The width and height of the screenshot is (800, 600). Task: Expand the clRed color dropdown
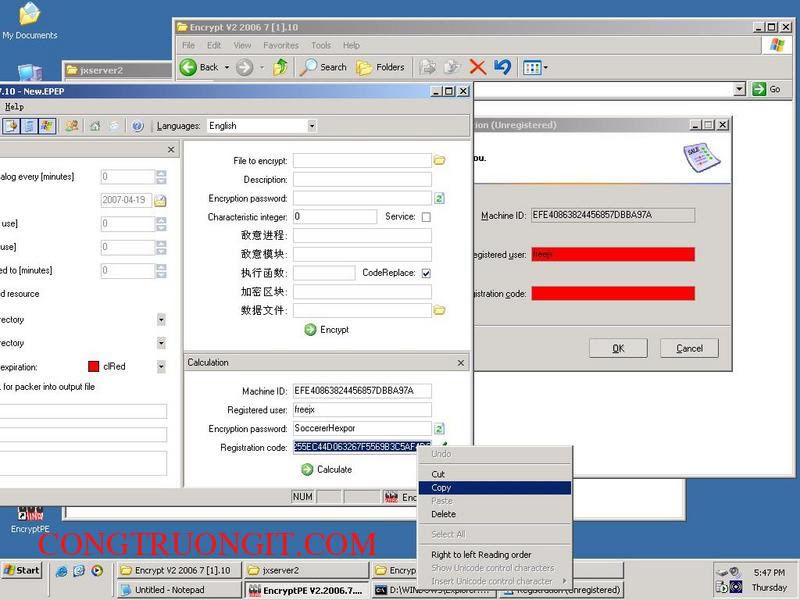(x=161, y=367)
